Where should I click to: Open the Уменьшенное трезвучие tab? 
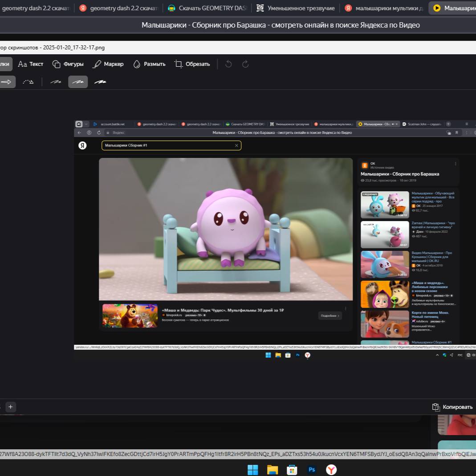click(x=296, y=8)
